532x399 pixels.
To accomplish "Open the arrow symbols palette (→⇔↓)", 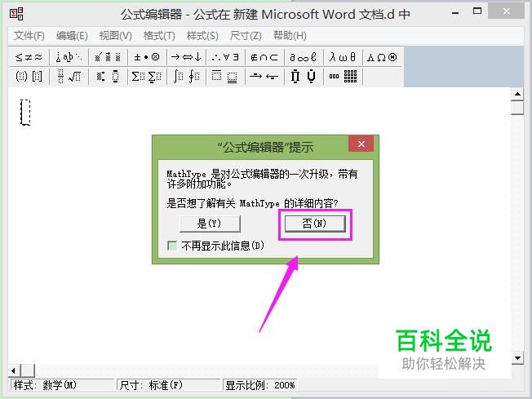I will click(x=186, y=57).
